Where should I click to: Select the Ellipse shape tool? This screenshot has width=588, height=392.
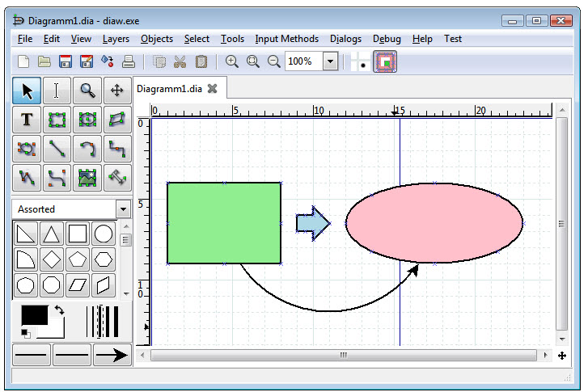tap(87, 120)
